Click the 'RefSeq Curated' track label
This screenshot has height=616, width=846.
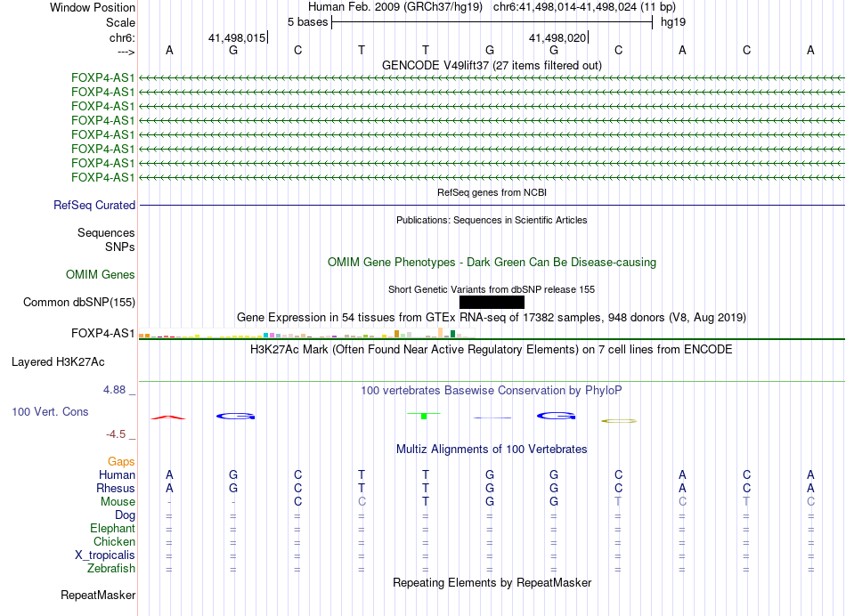click(x=94, y=205)
